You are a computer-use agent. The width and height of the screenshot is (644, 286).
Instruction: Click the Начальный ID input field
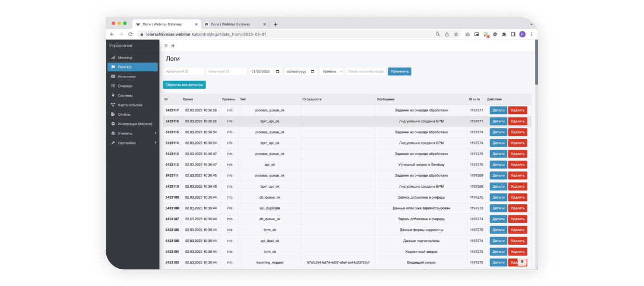click(x=184, y=71)
